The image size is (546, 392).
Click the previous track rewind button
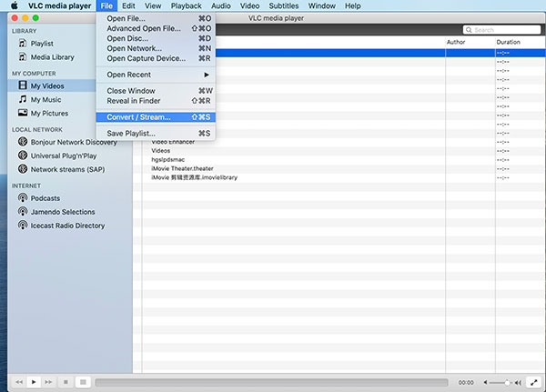coord(19,382)
